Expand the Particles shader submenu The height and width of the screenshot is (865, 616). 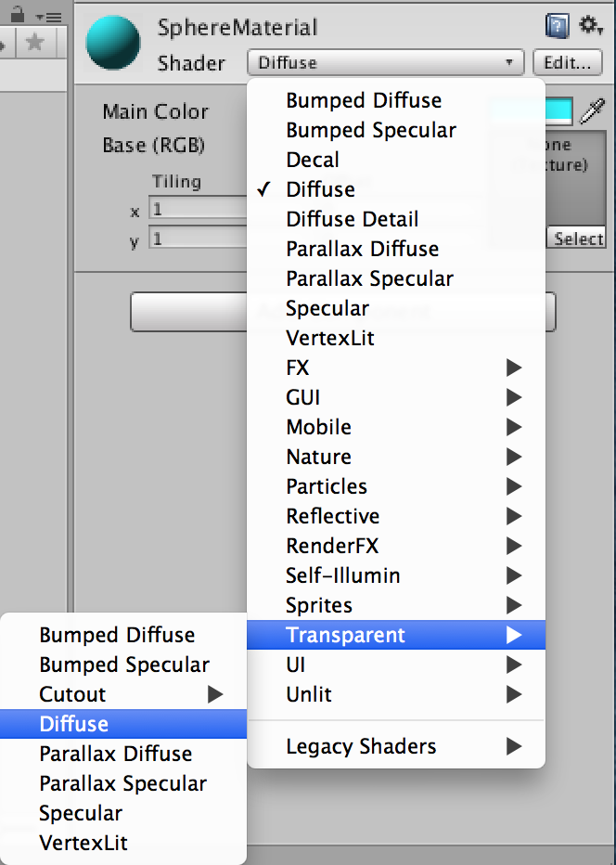(x=396, y=486)
